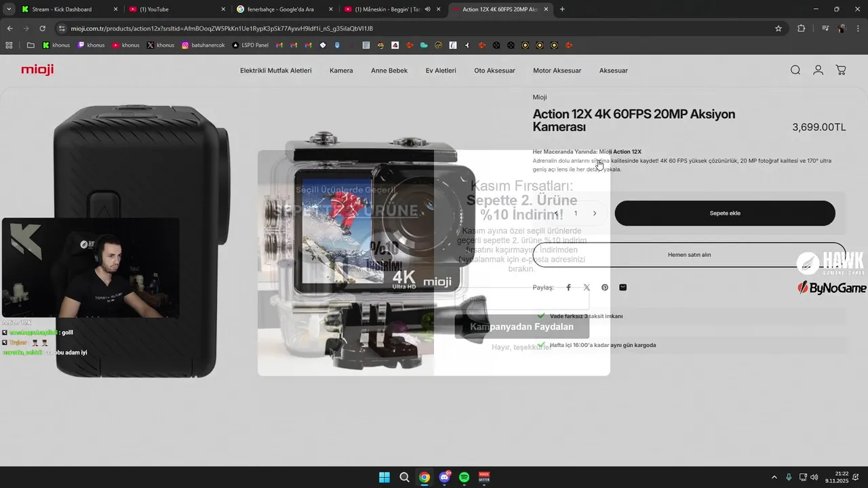Decrease product quantity with left arrow
The width and height of the screenshot is (868, 488).
point(557,213)
